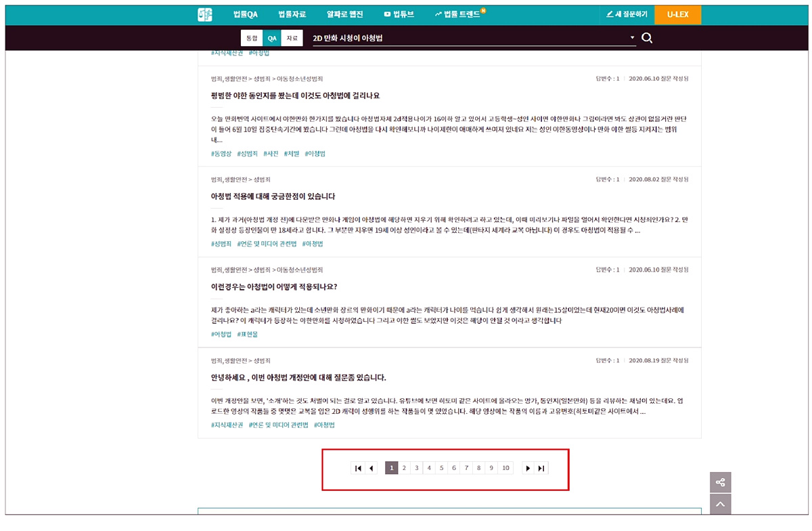
Task: Open the 법률QA menu
Action: (x=245, y=14)
